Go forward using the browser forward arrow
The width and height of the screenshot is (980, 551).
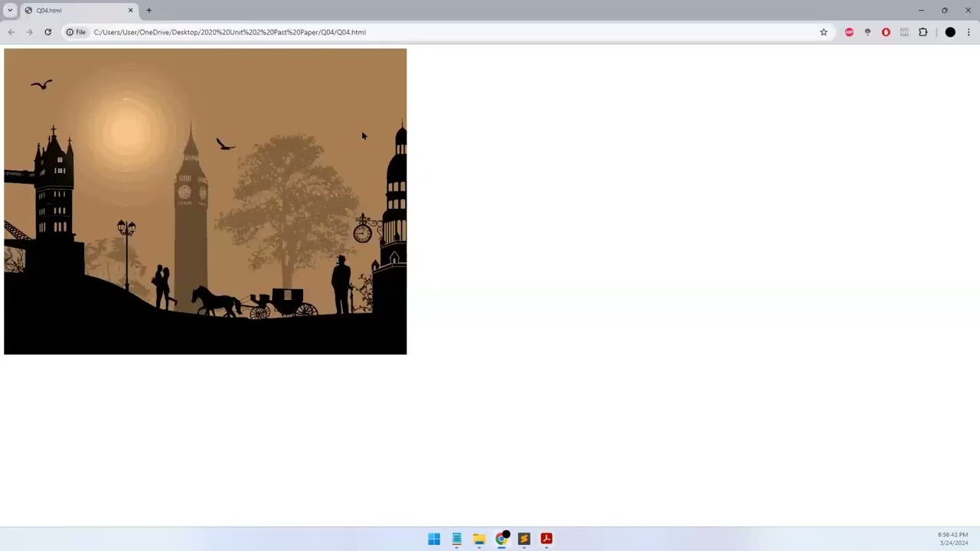(x=29, y=32)
